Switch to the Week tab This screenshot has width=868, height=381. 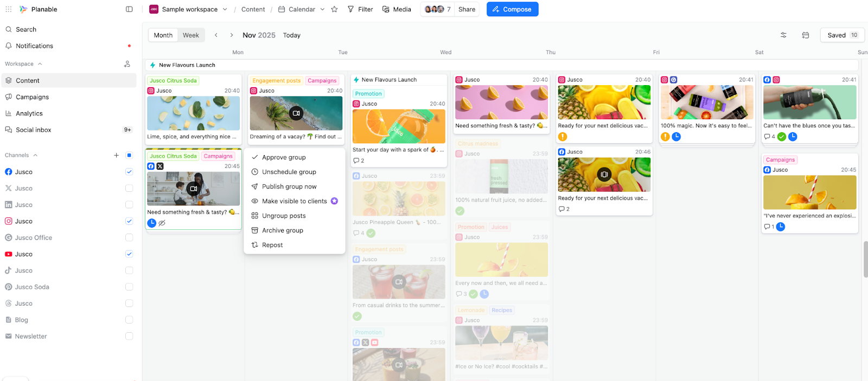coord(190,35)
